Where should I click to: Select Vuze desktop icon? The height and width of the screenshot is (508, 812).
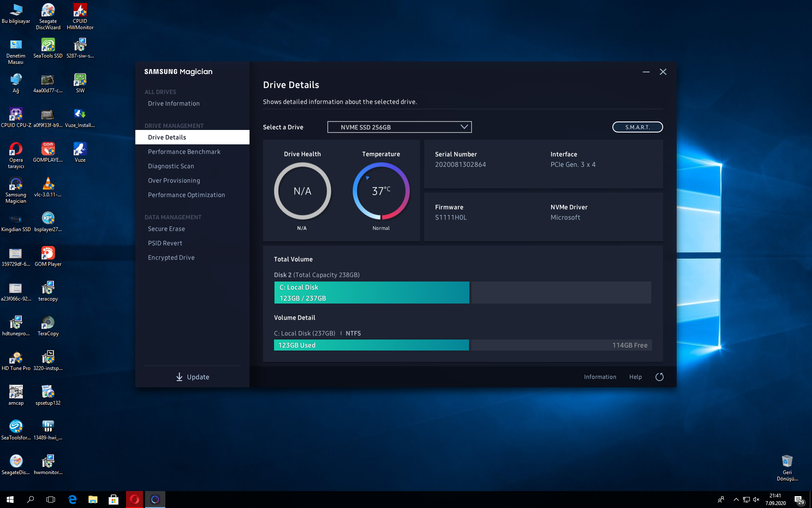point(80,152)
